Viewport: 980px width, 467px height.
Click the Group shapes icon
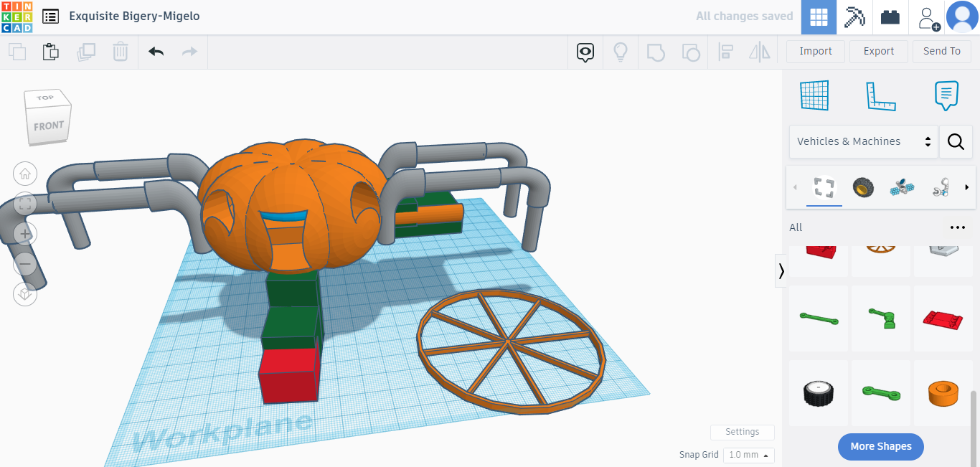click(x=655, y=51)
